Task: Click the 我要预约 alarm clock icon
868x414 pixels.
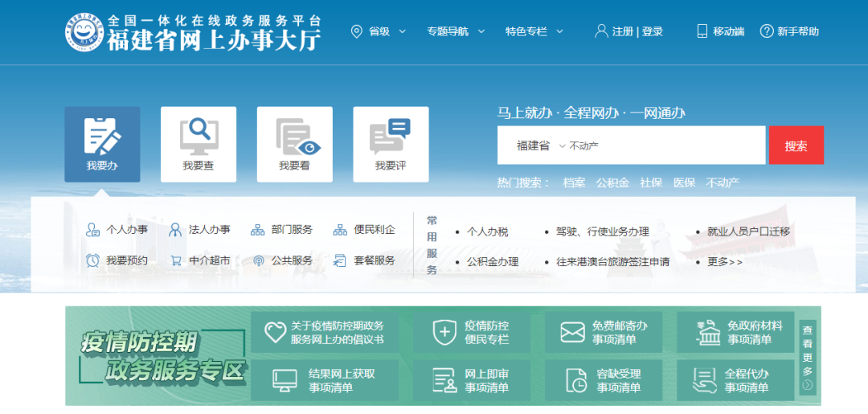Action: [x=92, y=260]
